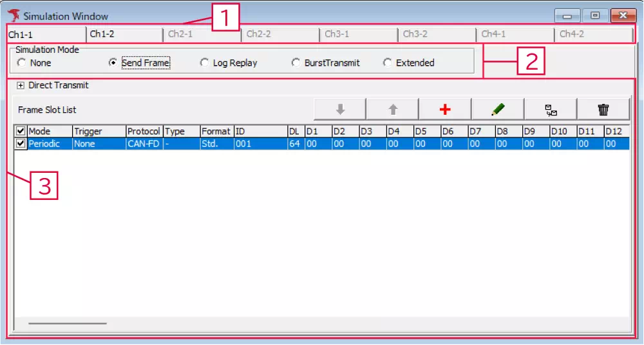Screen dimensions: 644x345
Task: Click the 'CAN-FD' protocol cell
Action: (144, 144)
